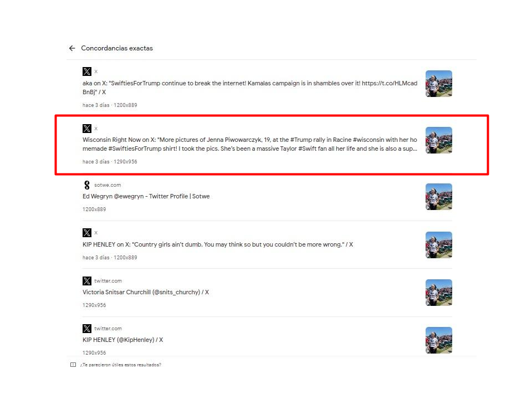Click X logo icon of aka result

tap(87, 71)
